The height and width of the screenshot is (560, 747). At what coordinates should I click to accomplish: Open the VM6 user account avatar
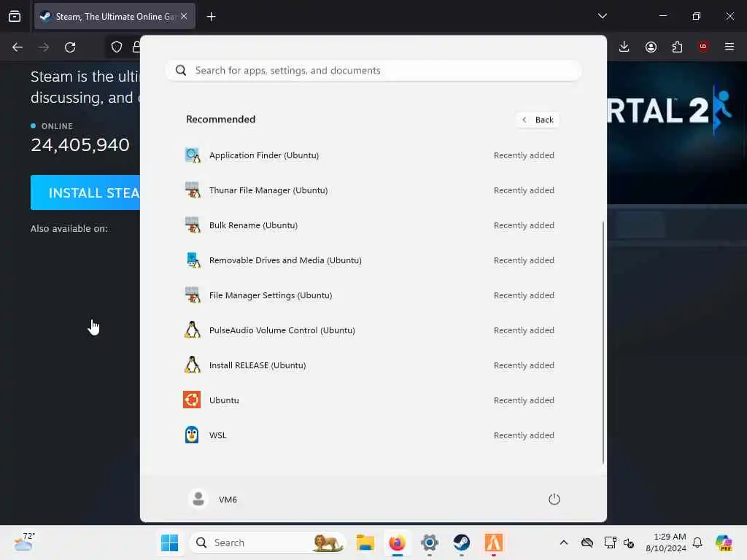click(x=198, y=499)
